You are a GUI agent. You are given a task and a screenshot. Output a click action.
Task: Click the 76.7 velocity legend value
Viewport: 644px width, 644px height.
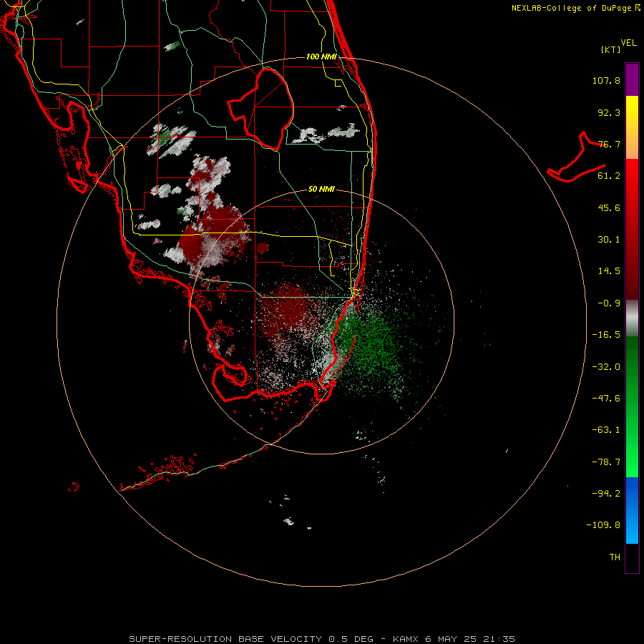pos(609,144)
